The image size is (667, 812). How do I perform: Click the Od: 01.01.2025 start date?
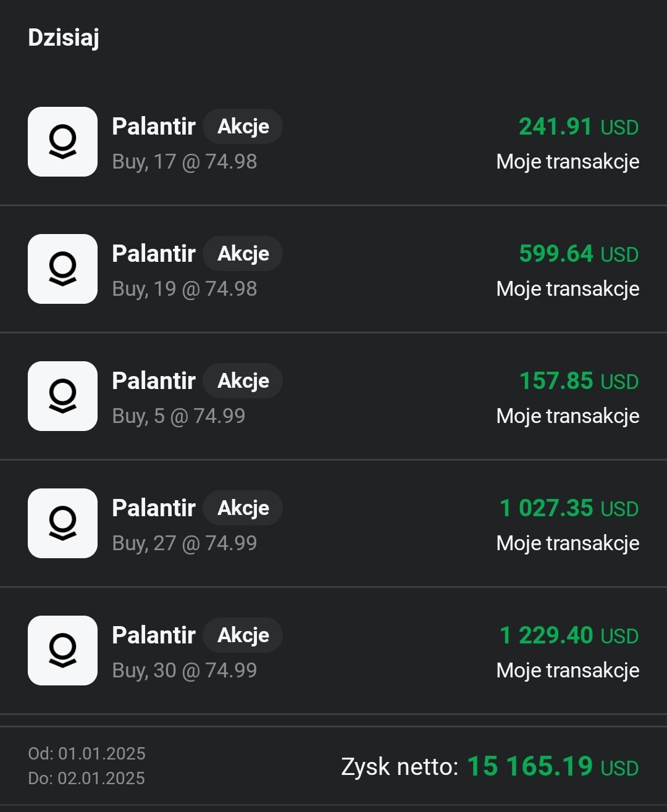(86, 753)
